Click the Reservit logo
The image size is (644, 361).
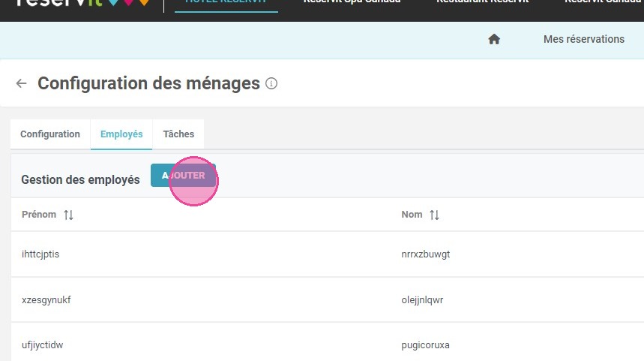click(x=82, y=3)
